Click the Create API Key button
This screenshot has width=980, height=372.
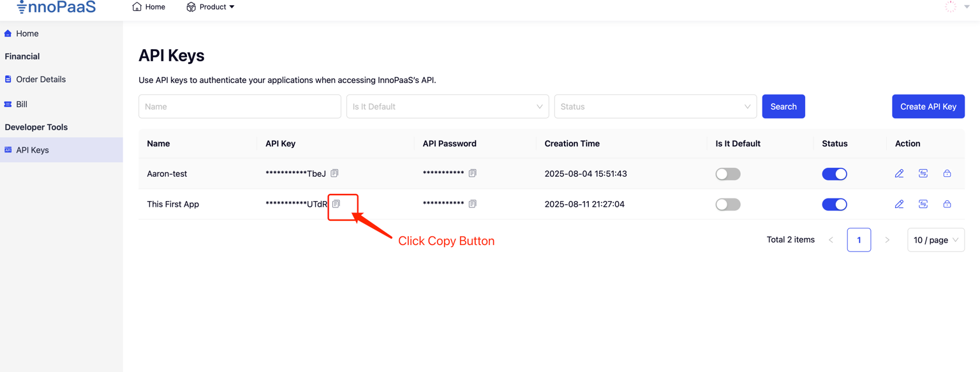point(928,107)
